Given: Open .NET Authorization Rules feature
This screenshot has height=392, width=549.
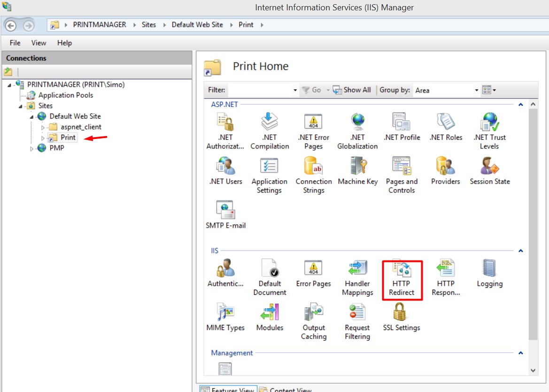Looking at the screenshot, I should (x=225, y=131).
